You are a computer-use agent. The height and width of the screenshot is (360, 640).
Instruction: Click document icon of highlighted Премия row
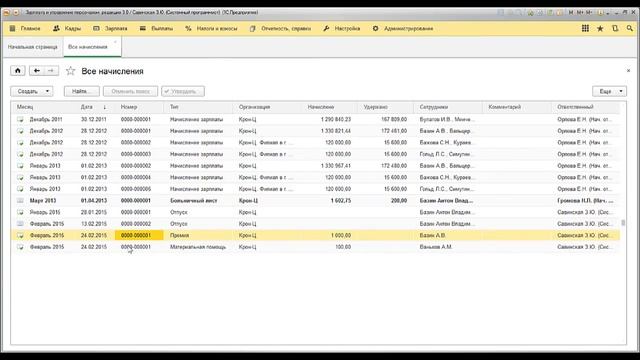[x=20, y=236]
